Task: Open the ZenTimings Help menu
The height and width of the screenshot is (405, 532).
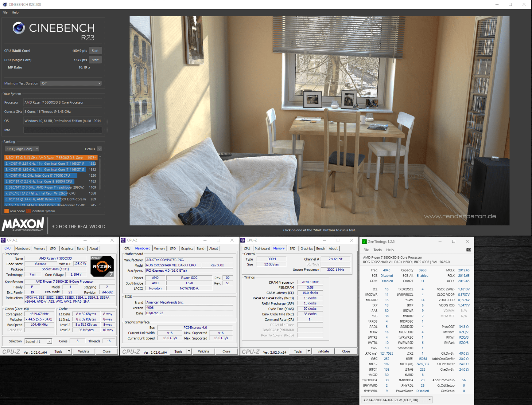Action: pyautogui.click(x=390, y=250)
